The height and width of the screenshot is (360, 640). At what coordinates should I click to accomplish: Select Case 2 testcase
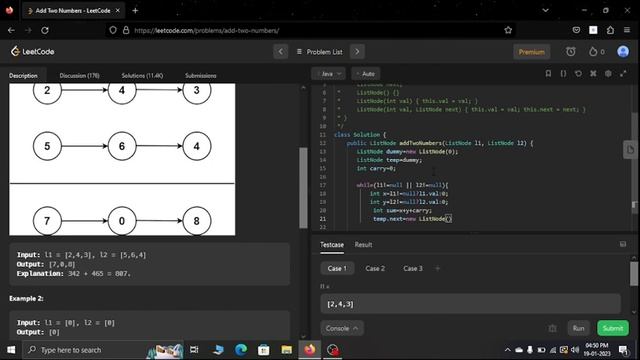[375, 268]
